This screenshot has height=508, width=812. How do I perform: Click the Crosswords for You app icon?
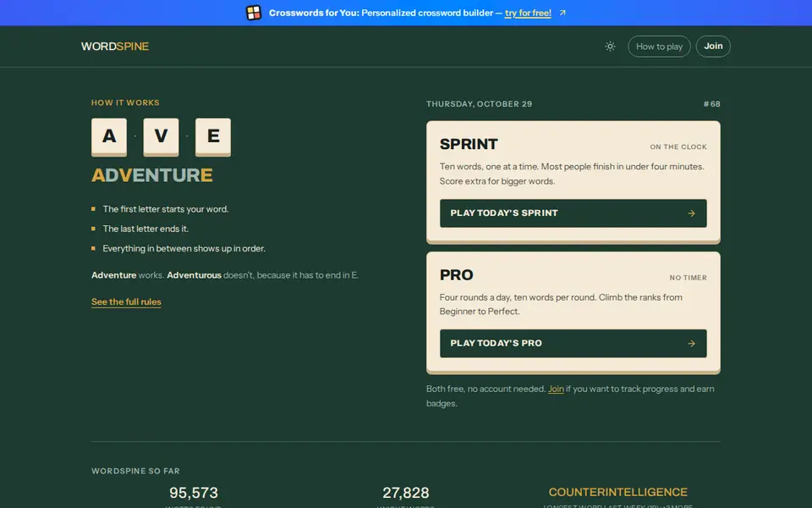coord(253,13)
